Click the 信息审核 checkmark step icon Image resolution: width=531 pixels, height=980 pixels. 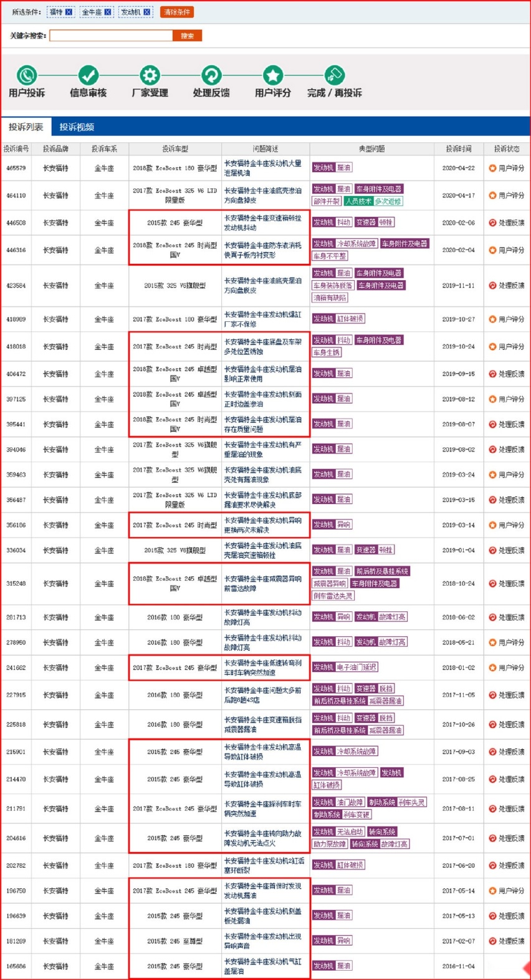[88, 75]
